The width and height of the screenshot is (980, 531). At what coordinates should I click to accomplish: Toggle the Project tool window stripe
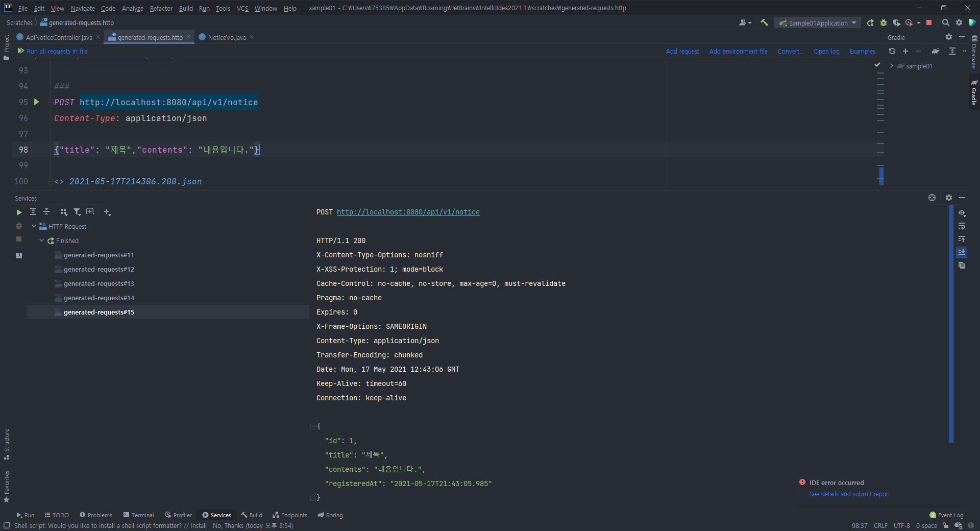click(x=6, y=47)
